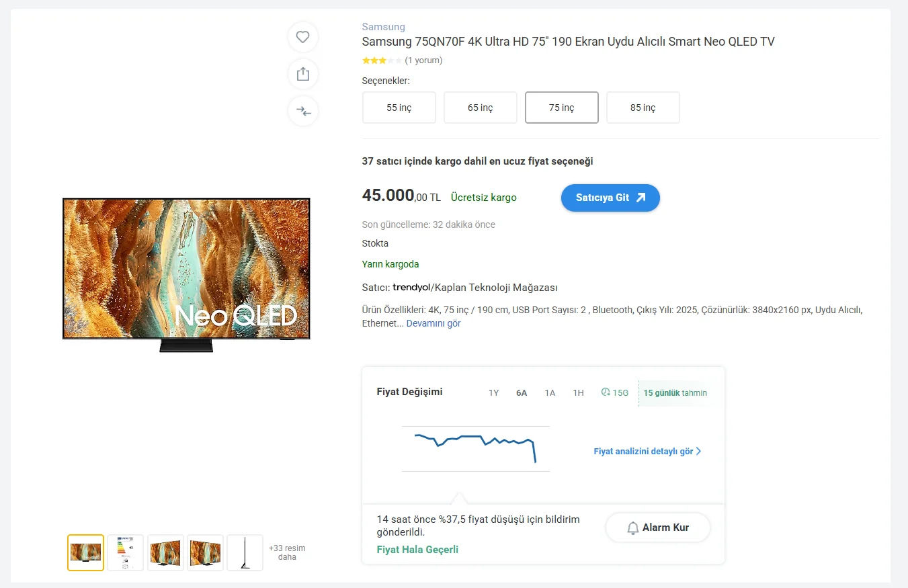Click the Satıcıya Git button

point(610,198)
